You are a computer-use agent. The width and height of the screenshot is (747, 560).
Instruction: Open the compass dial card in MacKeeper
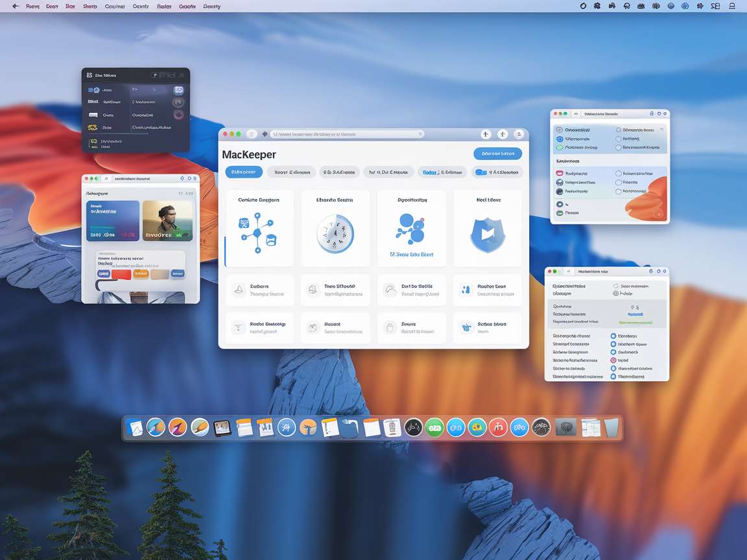[x=335, y=228]
